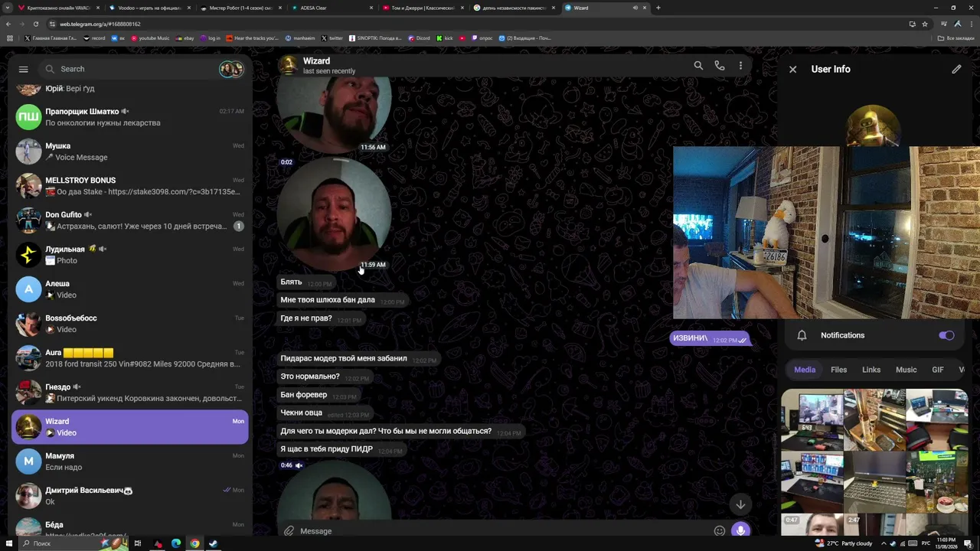Unmute the 0:46 round video message
The image size is (980, 551).
click(299, 465)
